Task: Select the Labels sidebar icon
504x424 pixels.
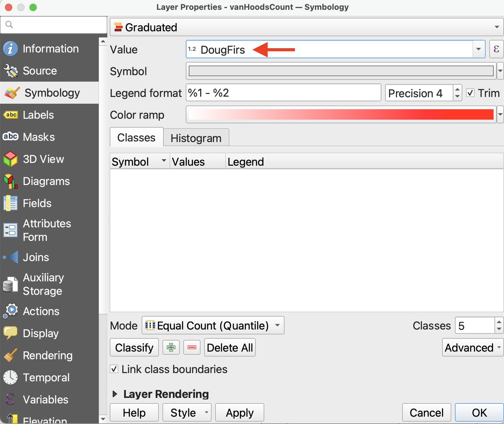Action: click(10, 115)
